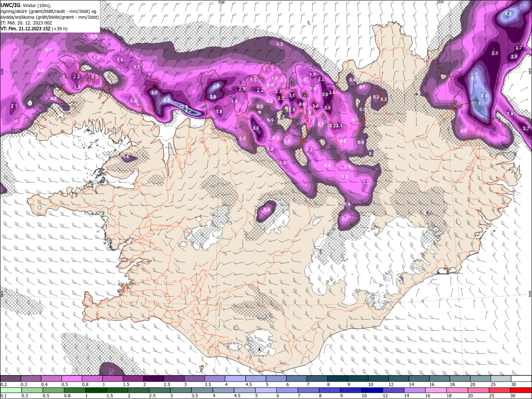
Task: Click the crimson 25 rain legend swatch
Action: point(500,390)
